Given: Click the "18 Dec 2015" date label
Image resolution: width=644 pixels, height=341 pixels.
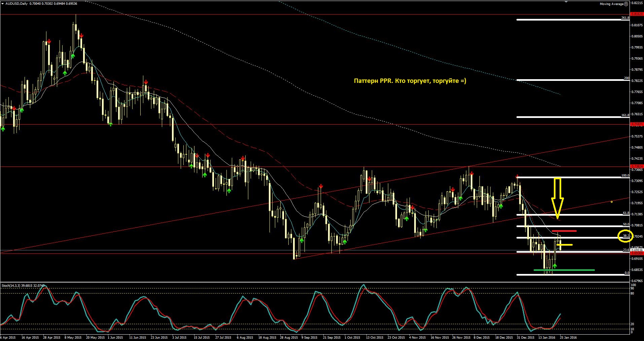Looking at the screenshot, I should (x=504, y=337).
